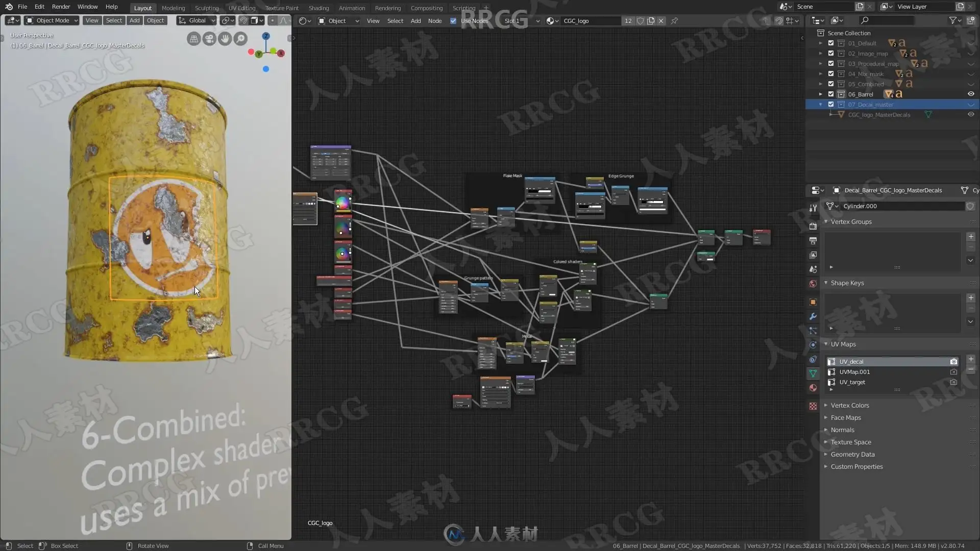Pin the node editor material
The height and width of the screenshot is (551, 980).
tap(674, 21)
